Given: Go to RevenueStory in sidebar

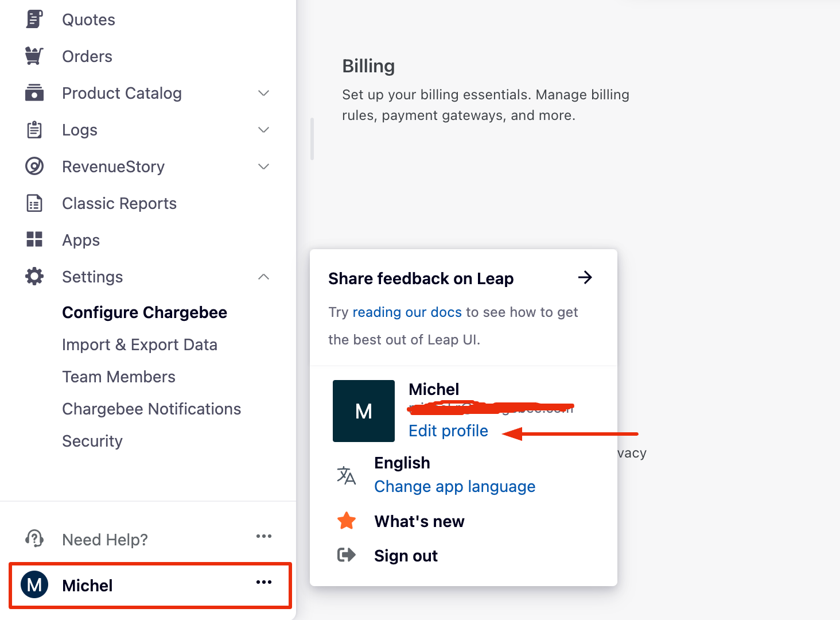Looking at the screenshot, I should pyautogui.click(x=113, y=166).
